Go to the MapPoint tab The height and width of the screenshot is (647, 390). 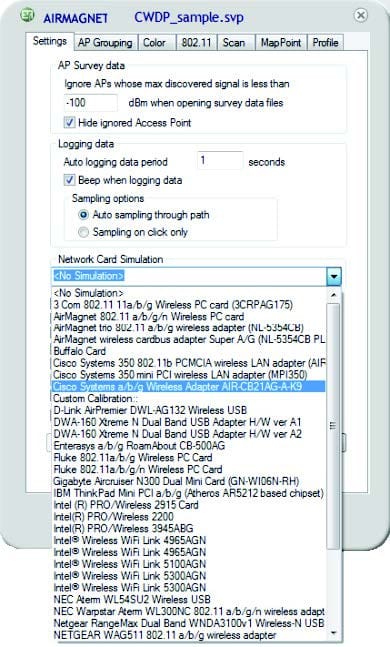281,43
